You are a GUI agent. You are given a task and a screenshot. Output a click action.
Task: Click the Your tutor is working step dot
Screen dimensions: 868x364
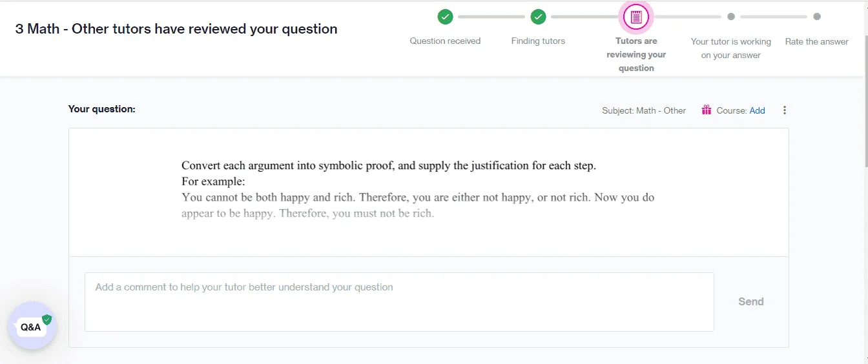coord(730,17)
